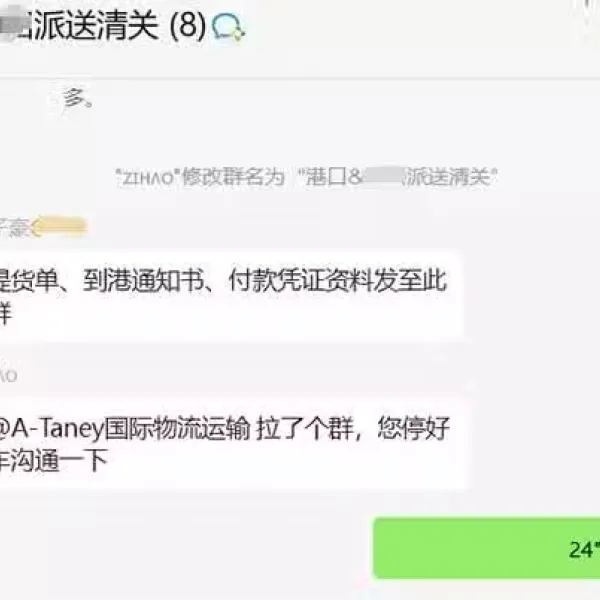
Task: Click the 沟通一下 text in the second bubble
Action: point(59,461)
